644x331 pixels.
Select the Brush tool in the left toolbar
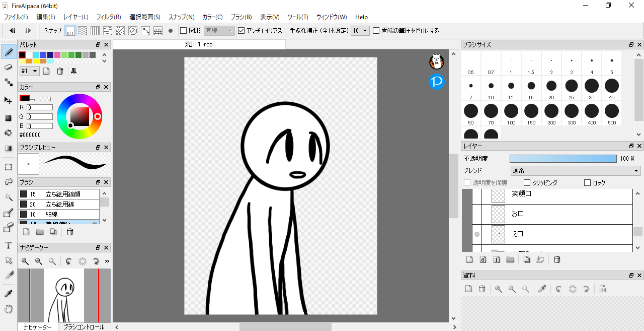pos(9,51)
